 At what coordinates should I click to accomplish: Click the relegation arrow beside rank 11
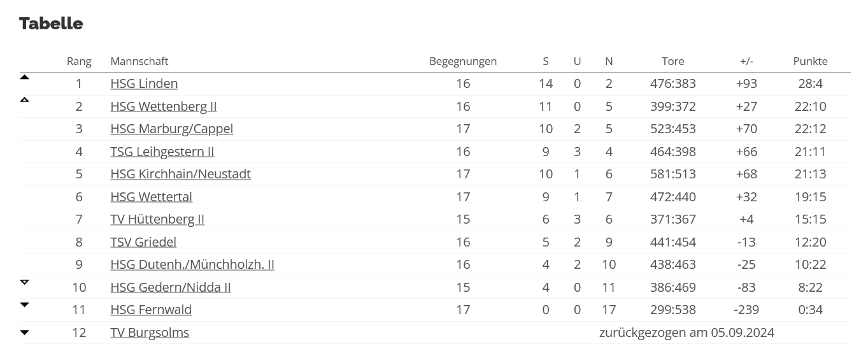coord(24,304)
